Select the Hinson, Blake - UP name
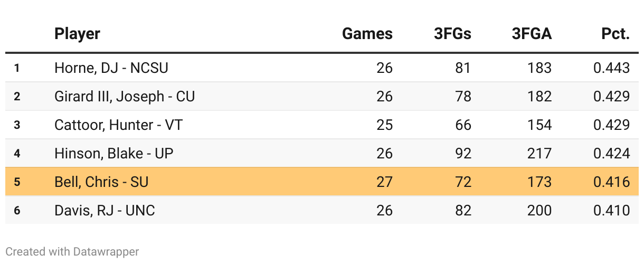Image resolution: width=644 pixels, height=264 pixels. (x=114, y=153)
